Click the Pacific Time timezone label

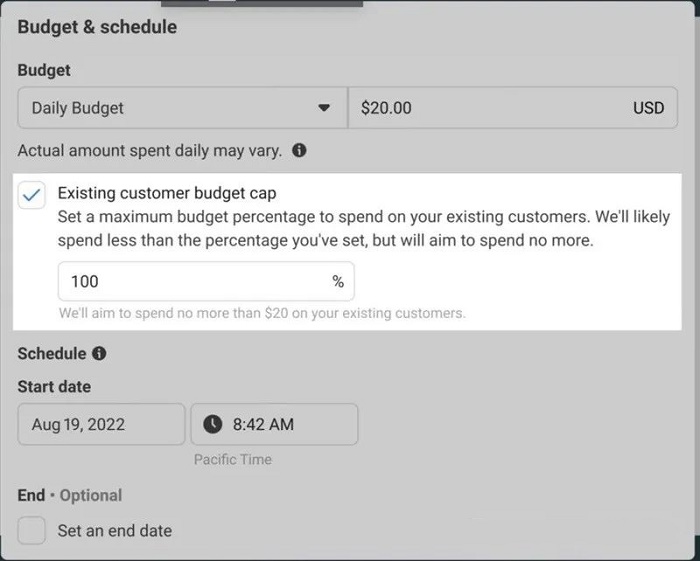[233, 459]
